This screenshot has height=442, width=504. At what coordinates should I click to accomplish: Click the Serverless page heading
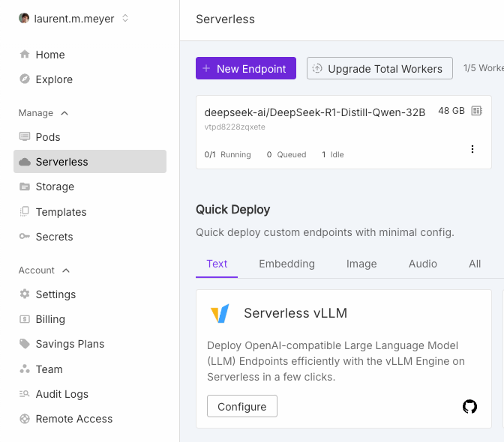click(225, 19)
